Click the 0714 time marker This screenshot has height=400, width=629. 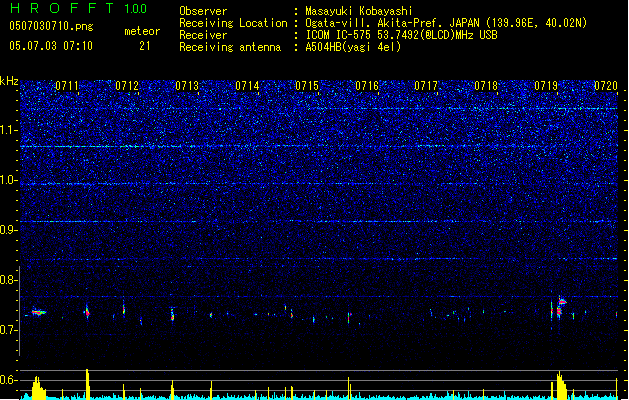click(247, 86)
